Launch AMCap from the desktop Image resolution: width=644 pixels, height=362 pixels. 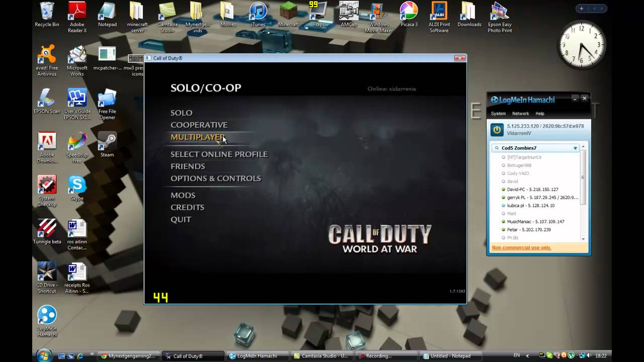pyautogui.click(x=349, y=15)
